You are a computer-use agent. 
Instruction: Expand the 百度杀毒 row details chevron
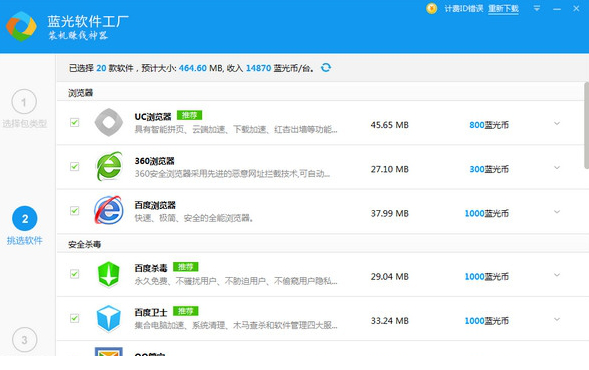coord(557,275)
